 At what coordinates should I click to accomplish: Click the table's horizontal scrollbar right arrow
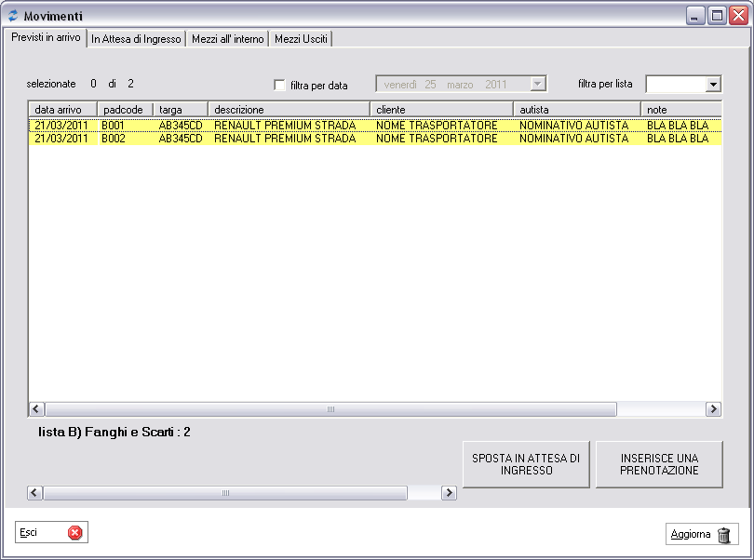(x=713, y=409)
